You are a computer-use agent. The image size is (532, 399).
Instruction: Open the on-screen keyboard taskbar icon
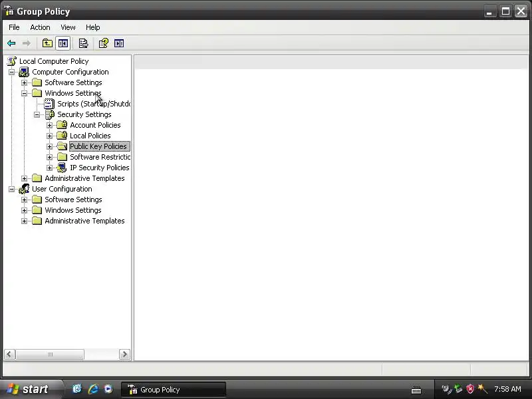[416, 390]
